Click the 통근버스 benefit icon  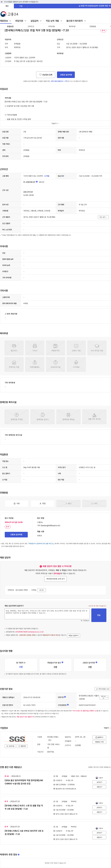point(14,348)
